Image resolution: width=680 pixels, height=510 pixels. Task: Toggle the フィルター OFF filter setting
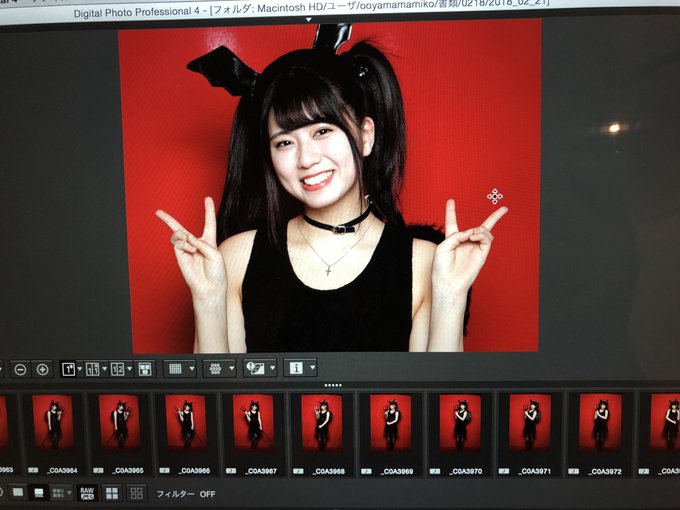click(186, 494)
